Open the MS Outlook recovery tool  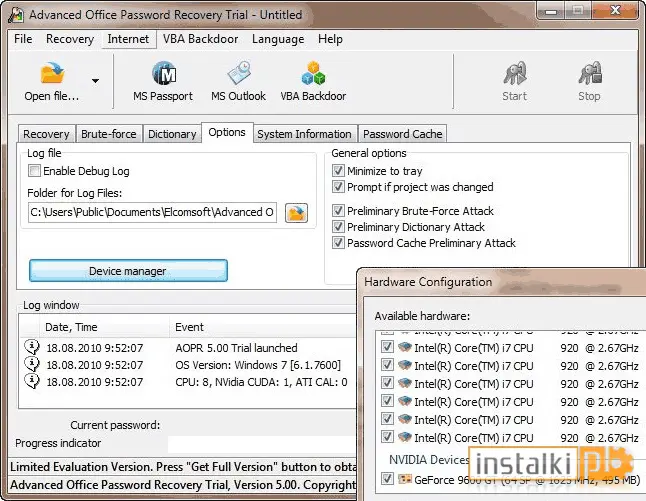239,82
